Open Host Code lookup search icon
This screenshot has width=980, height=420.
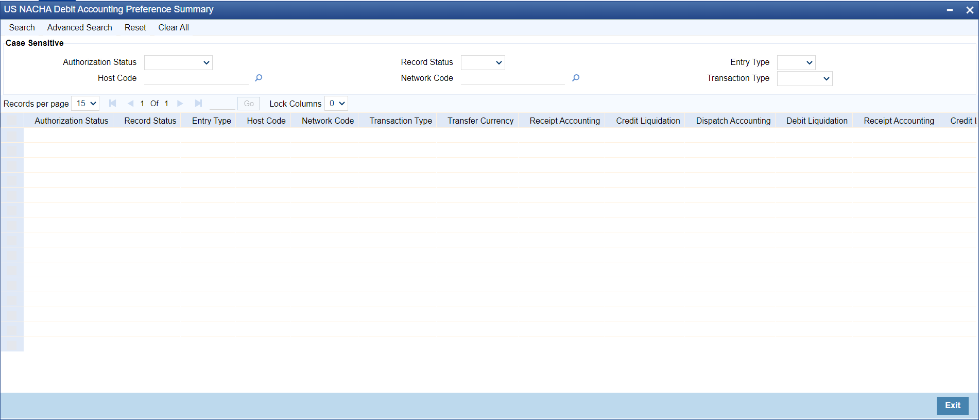[259, 78]
